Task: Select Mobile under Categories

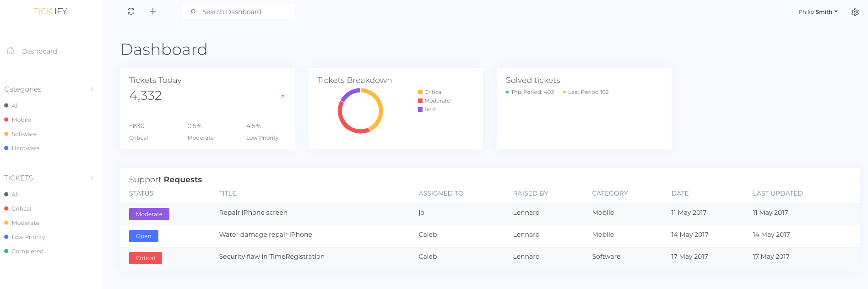Action: [21, 120]
